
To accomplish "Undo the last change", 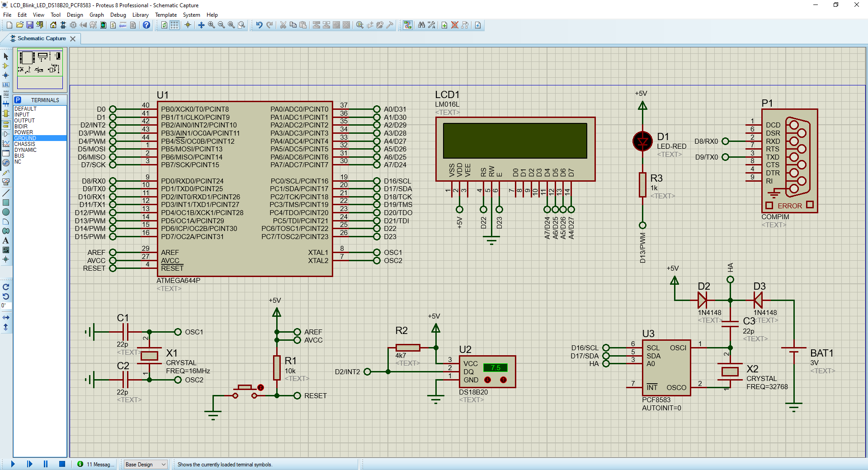I will click(259, 25).
